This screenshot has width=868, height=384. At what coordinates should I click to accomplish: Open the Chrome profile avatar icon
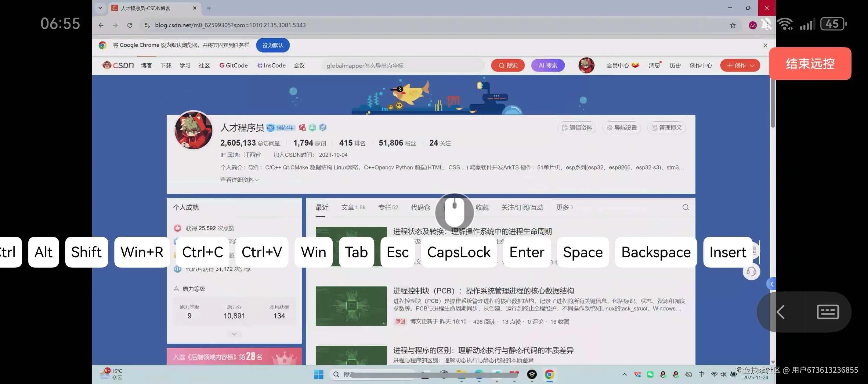pyautogui.click(x=752, y=25)
